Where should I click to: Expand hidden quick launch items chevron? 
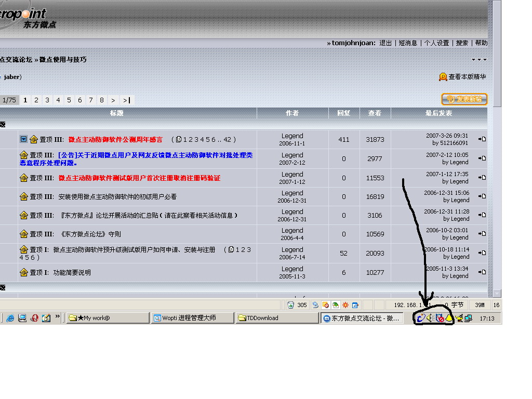(x=57, y=316)
